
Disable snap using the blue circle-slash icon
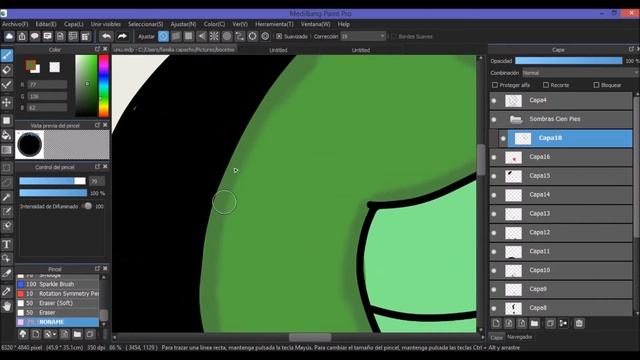click(163, 36)
